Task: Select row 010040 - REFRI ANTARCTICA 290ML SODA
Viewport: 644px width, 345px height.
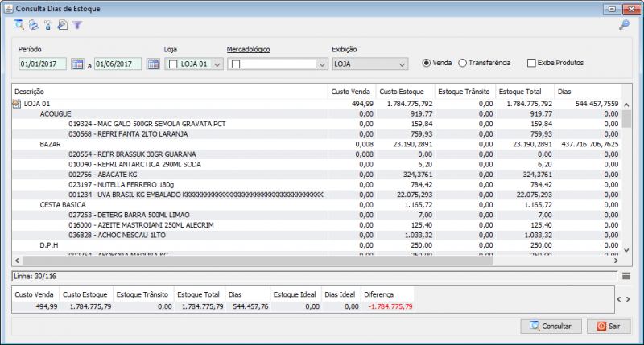Action: pos(316,165)
